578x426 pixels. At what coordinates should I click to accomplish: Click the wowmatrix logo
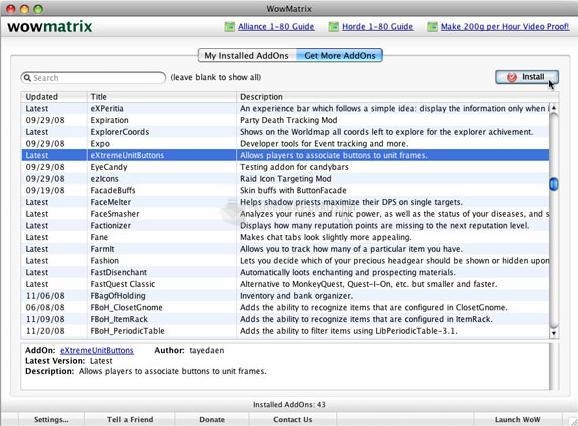[x=50, y=27]
